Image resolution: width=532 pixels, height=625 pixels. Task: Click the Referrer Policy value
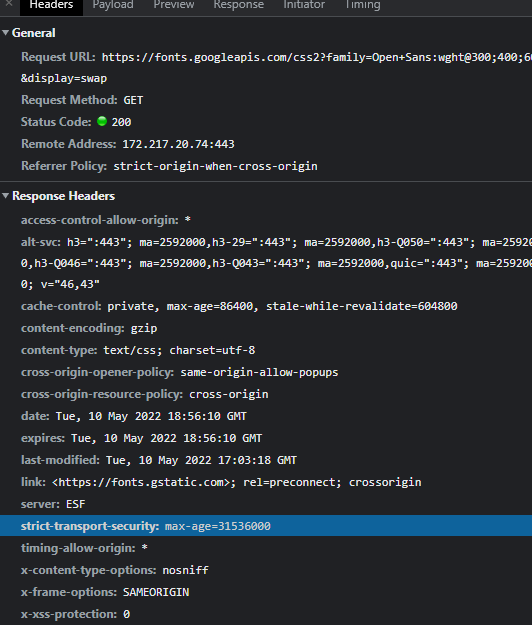click(215, 166)
